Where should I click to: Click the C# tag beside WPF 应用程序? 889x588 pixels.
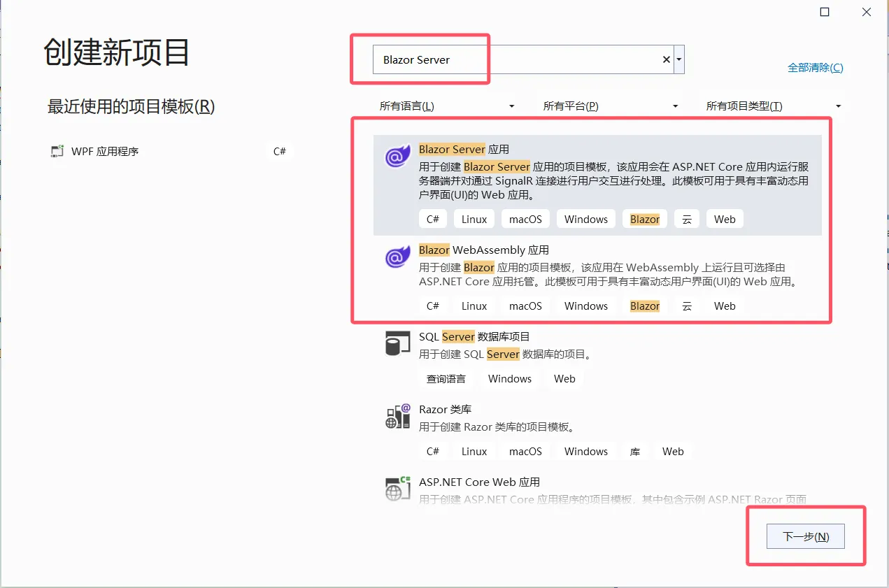click(280, 151)
